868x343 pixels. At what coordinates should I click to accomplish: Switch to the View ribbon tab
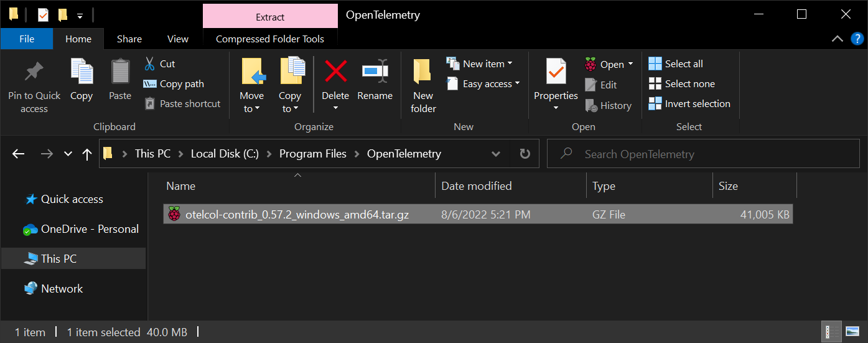tap(178, 39)
